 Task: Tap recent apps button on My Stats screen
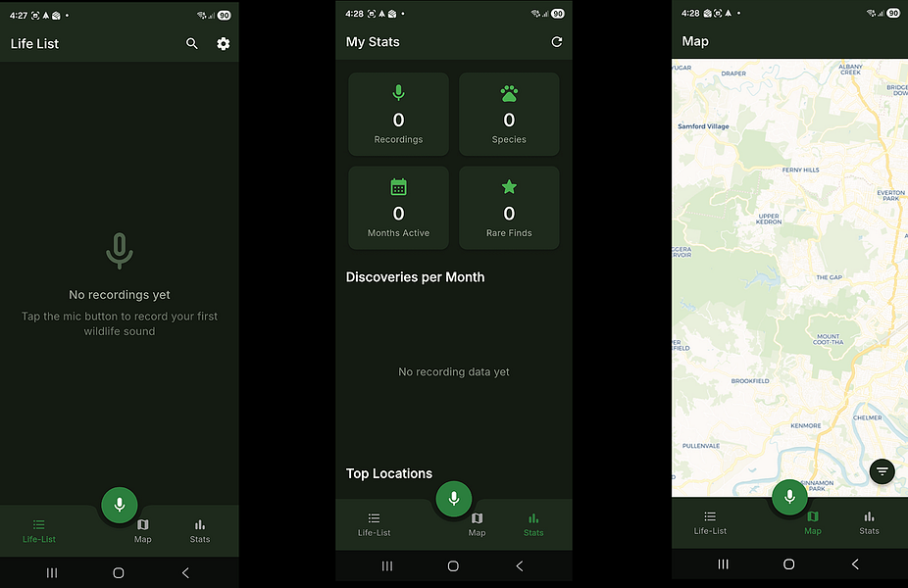[x=387, y=565]
